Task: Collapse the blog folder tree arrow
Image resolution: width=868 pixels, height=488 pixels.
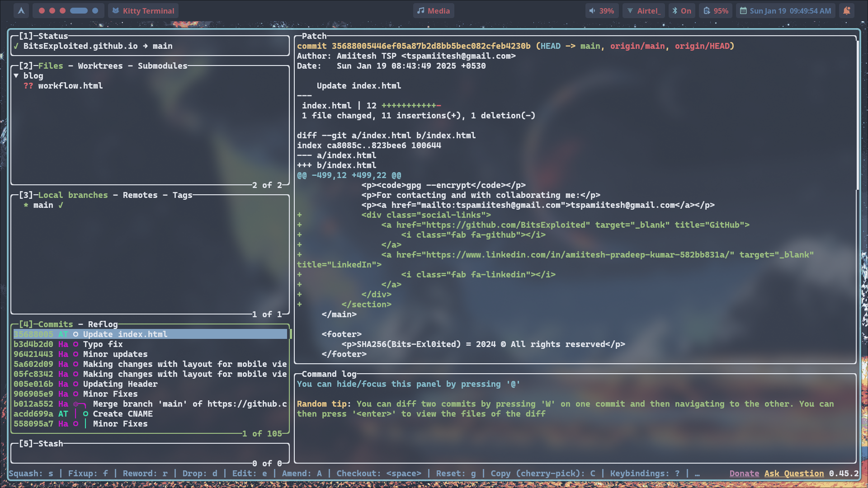Action: (x=16, y=76)
